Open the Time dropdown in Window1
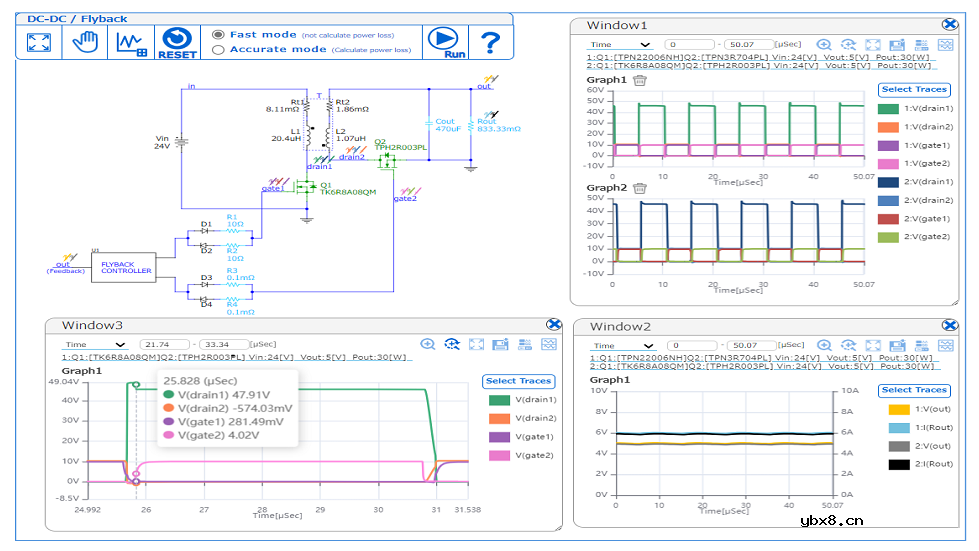 (x=620, y=45)
